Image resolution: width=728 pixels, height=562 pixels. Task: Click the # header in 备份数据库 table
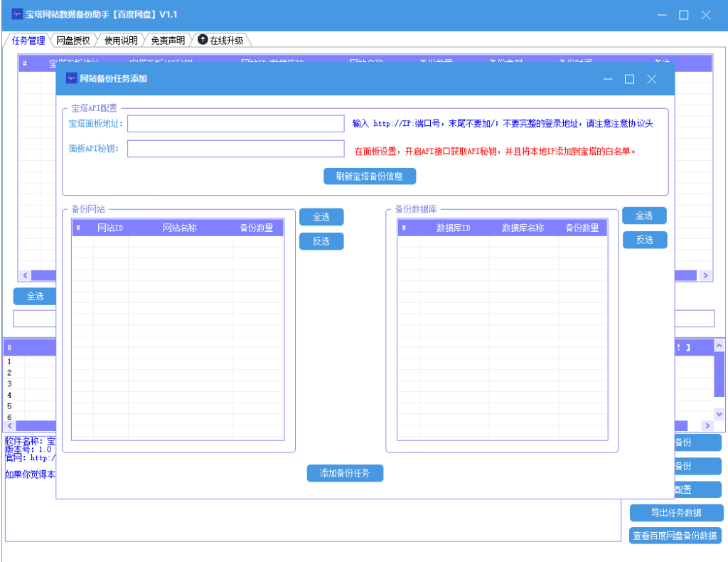pos(404,228)
